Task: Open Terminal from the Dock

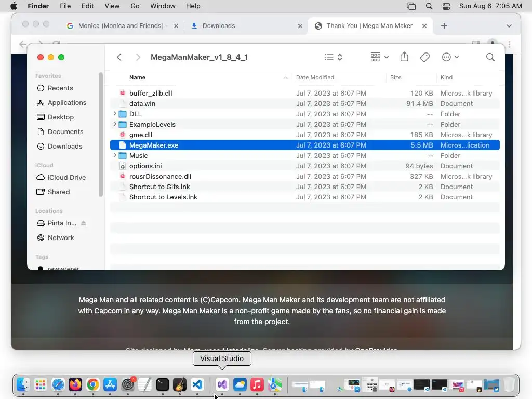Action: [163, 384]
